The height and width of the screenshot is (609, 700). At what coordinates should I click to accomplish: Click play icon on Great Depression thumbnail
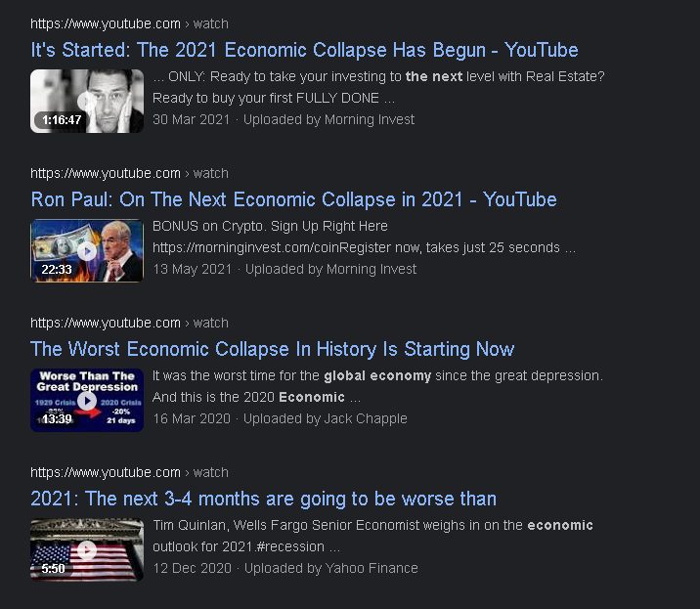(87, 401)
